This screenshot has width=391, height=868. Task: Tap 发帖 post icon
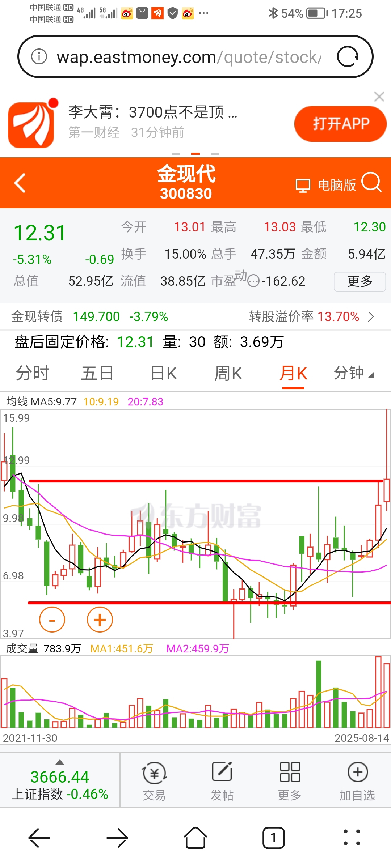click(222, 781)
